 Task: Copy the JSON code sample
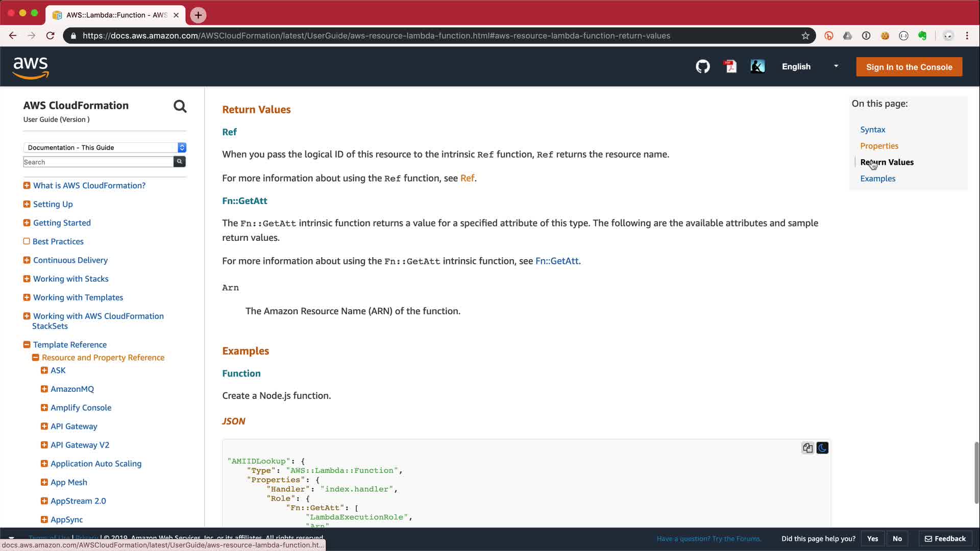tap(807, 448)
